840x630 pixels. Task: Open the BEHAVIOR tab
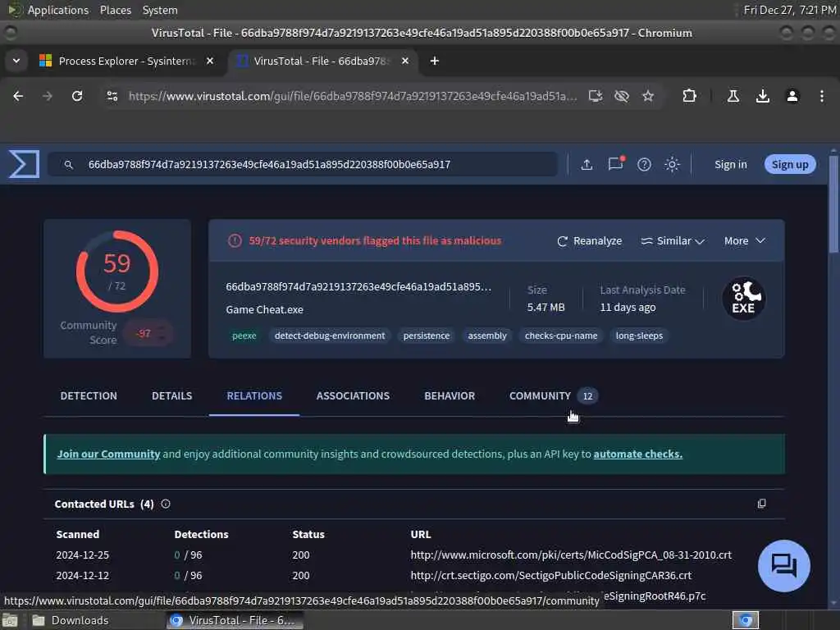(450, 396)
